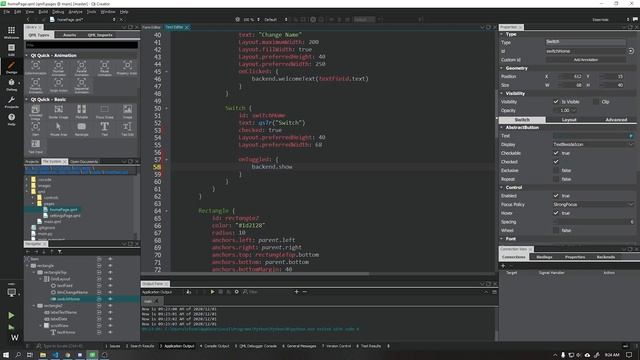Toggle the Checked checkbox
Viewport: 640px width, 360px height.
556,162
